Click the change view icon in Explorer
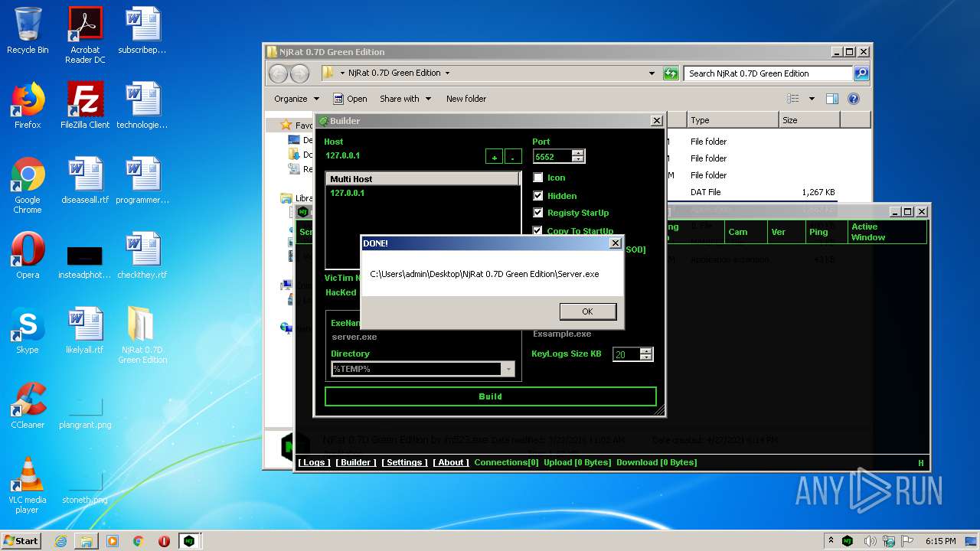The height and width of the screenshot is (551, 980). tap(793, 99)
